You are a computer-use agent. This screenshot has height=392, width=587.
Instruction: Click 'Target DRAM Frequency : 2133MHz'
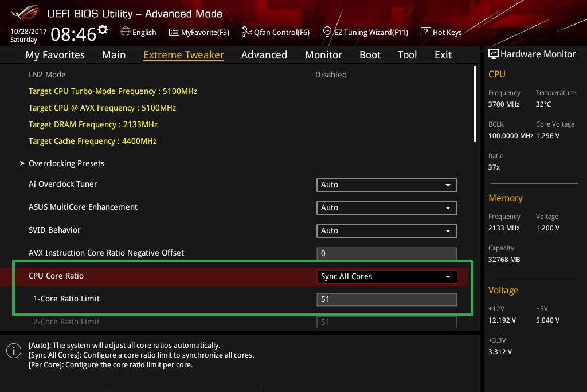coord(93,124)
